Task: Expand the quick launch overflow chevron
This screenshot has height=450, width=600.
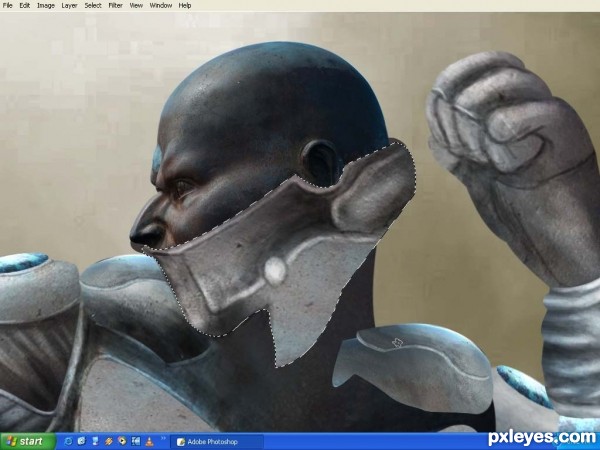Action: 163,438
